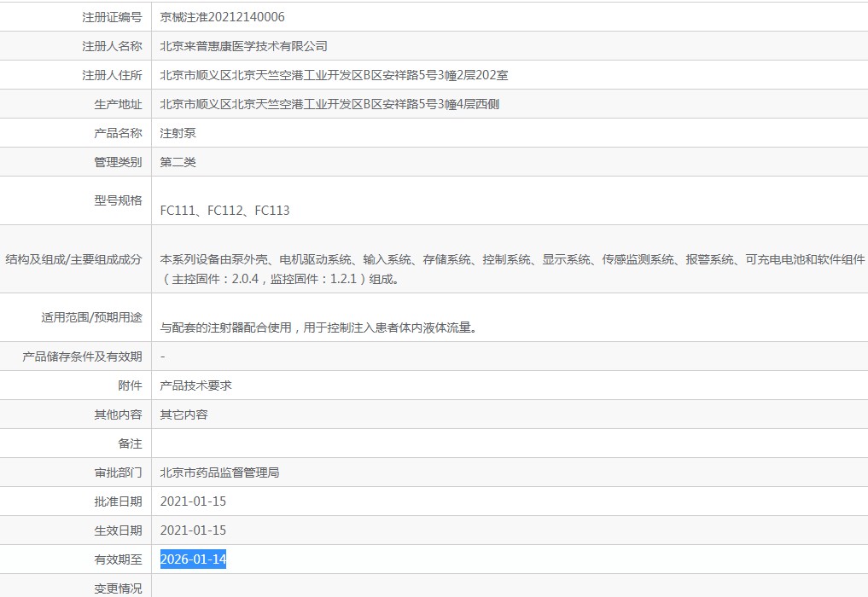This screenshot has width=868, height=597.
Task: Click structure text starting 本系列设备由泵外壳
Action: tap(512, 259)
